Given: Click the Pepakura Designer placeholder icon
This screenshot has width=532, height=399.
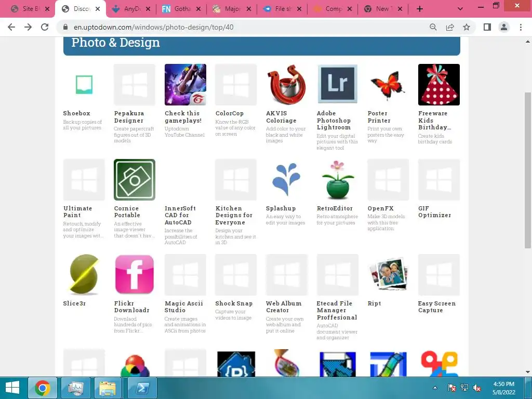Looking at the screenshot, I should (x=135, y=85).
